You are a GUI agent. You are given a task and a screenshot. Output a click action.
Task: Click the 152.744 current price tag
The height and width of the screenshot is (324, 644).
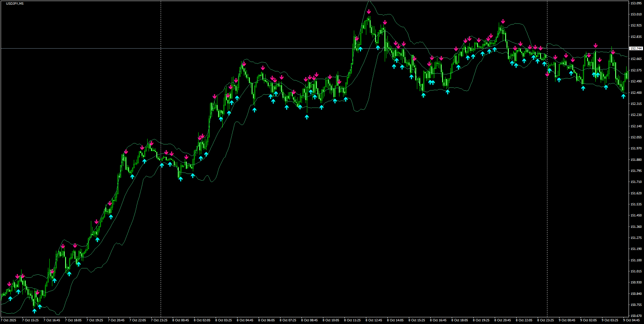tap(636, 48)
